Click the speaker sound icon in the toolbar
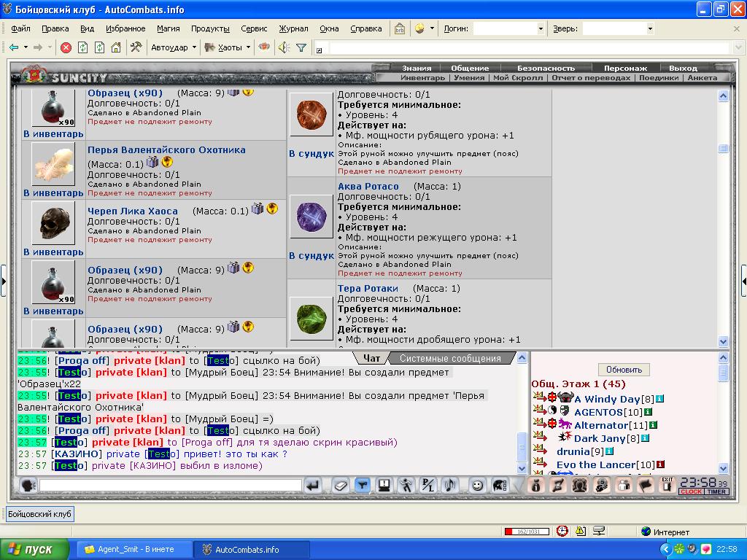Viewport: 747px width, 560px height. pos(284,47)
